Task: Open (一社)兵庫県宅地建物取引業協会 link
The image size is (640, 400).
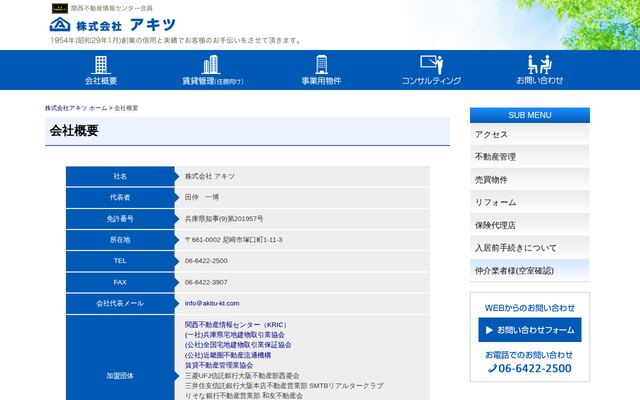Action: (235, 335)
